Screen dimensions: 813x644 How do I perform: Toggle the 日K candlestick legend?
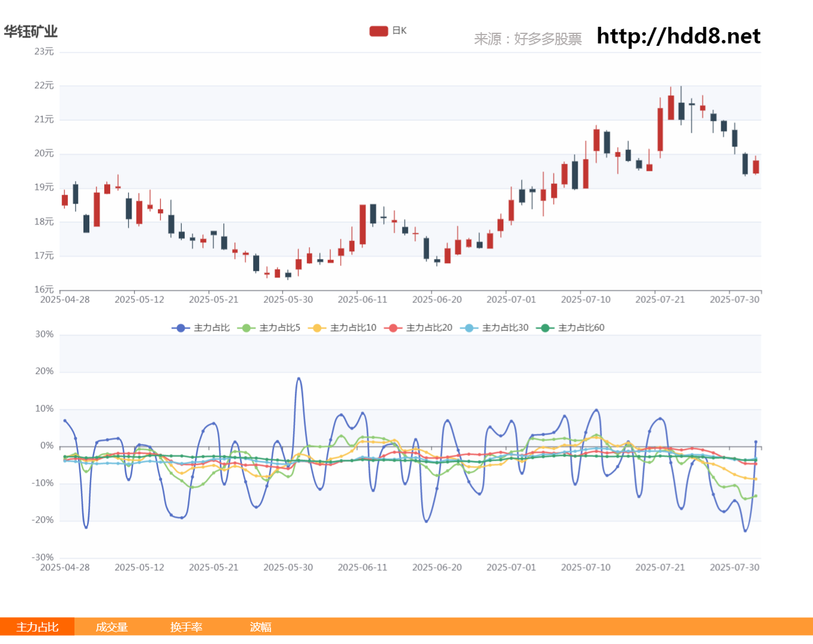pos(388,31)
